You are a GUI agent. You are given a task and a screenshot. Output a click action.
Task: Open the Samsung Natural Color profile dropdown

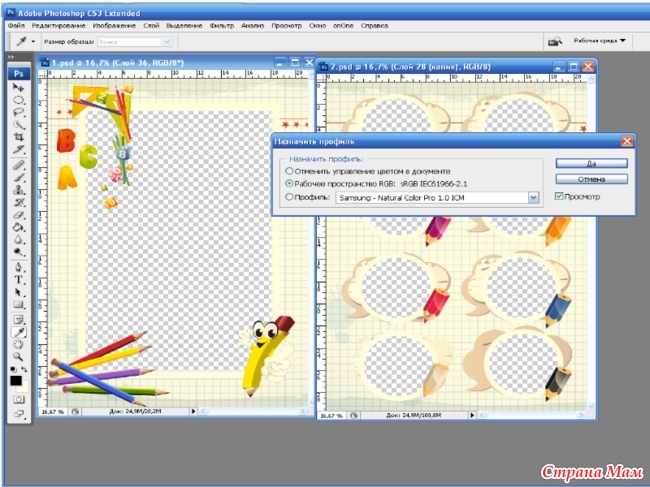pos(533,198)
